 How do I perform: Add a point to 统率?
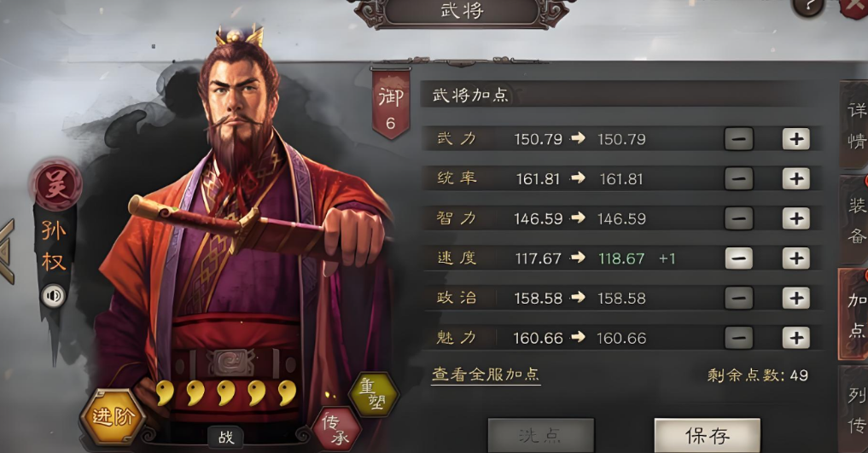pyautogui.click(x=796, y=178)
